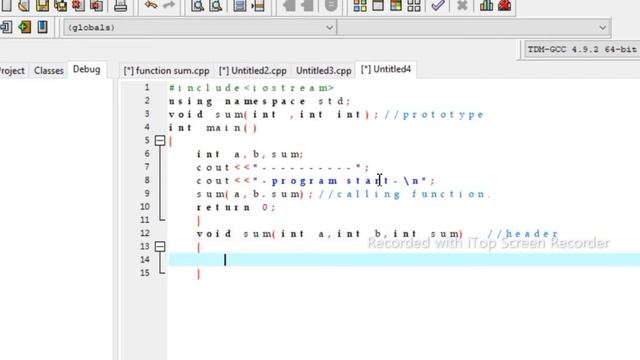
Task: Click the Profile analysis chart icon
Action: [486, 5]
